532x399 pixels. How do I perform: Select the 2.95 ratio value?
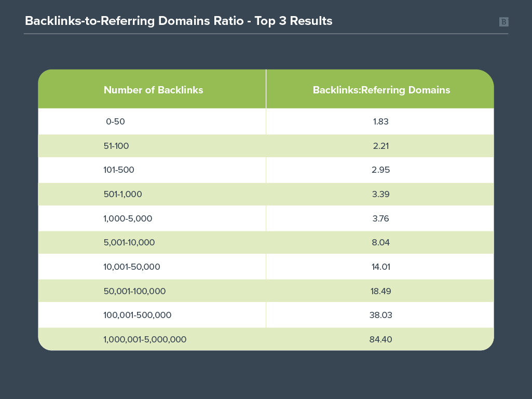[x=380, y=170]
